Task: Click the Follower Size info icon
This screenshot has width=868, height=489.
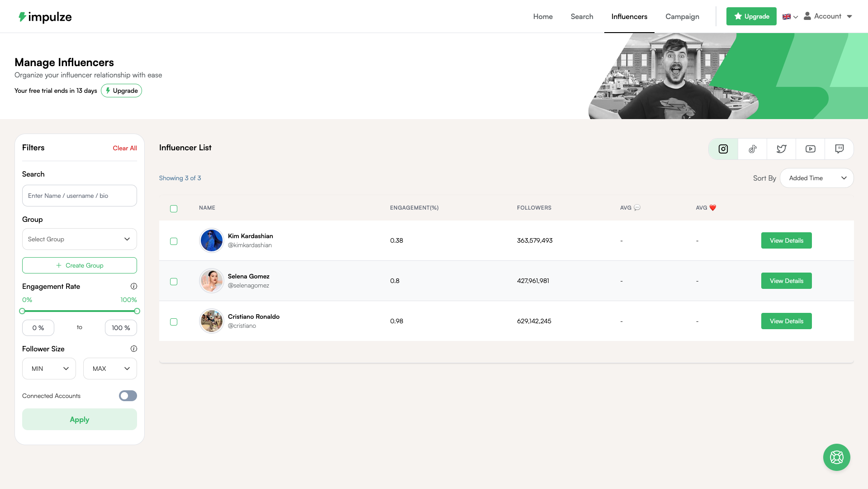Action: click(x=133, y=349)
